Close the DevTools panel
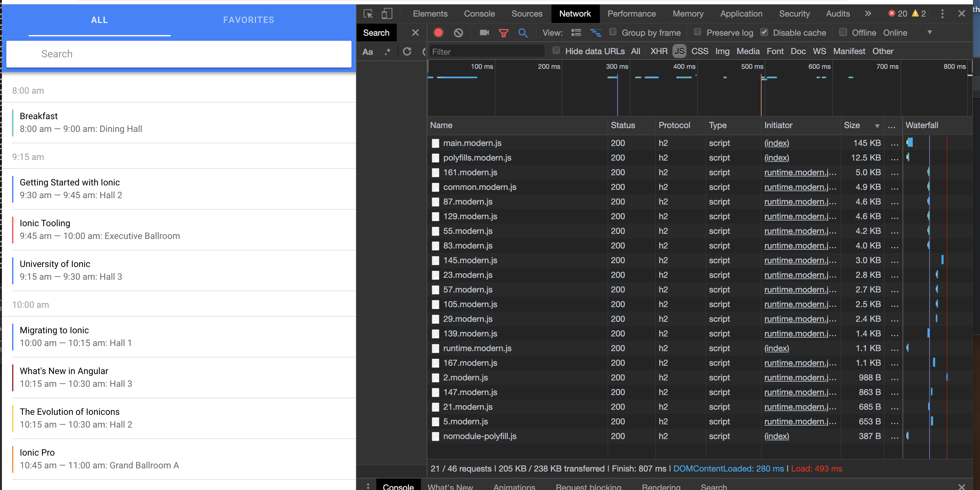This screenshot has width=980, height=490. [x=961, y=14]
